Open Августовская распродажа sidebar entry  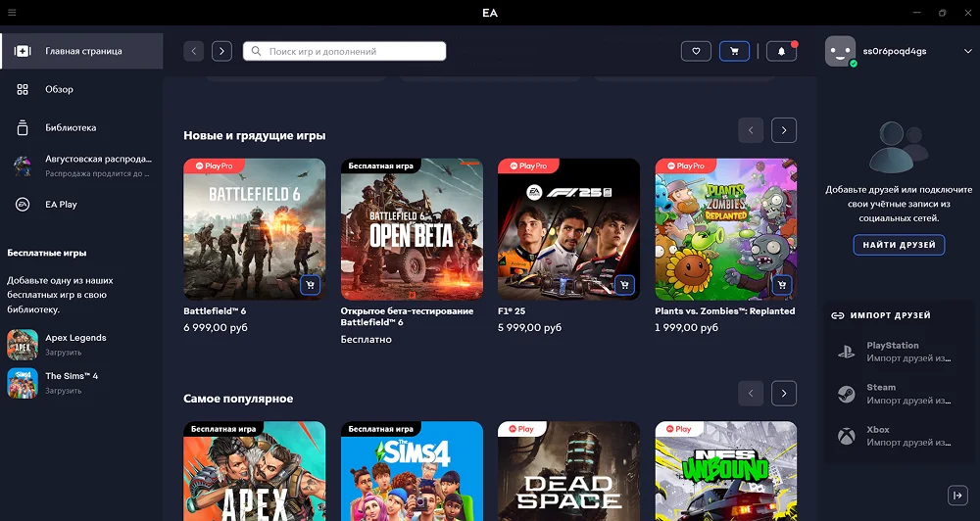click(x=82, y=166)
